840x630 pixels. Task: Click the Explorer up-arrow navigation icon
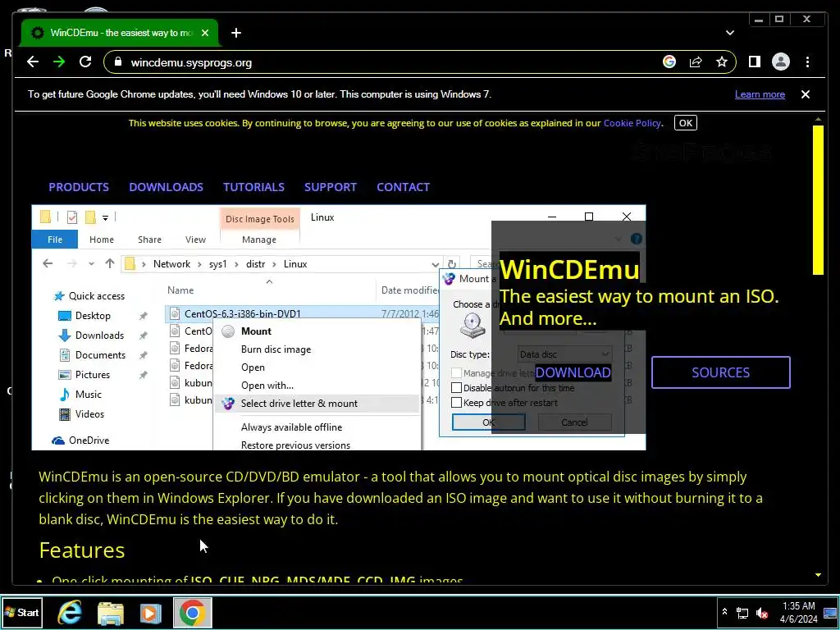(x=110, y=263)
